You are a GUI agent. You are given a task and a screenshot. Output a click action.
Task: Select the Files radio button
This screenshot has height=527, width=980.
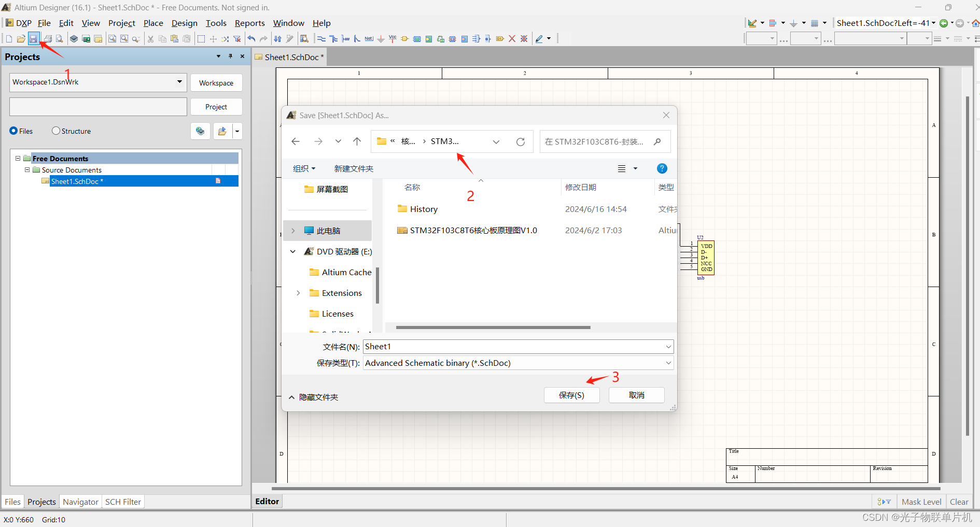click(13, 131)
